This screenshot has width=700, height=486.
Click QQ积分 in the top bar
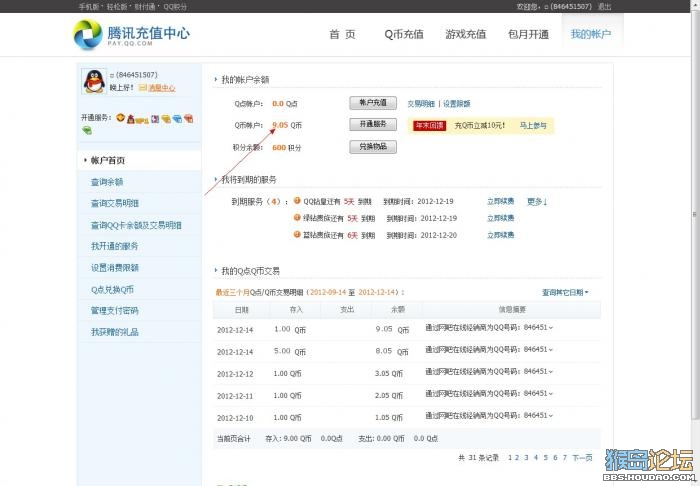coord(175,7)
